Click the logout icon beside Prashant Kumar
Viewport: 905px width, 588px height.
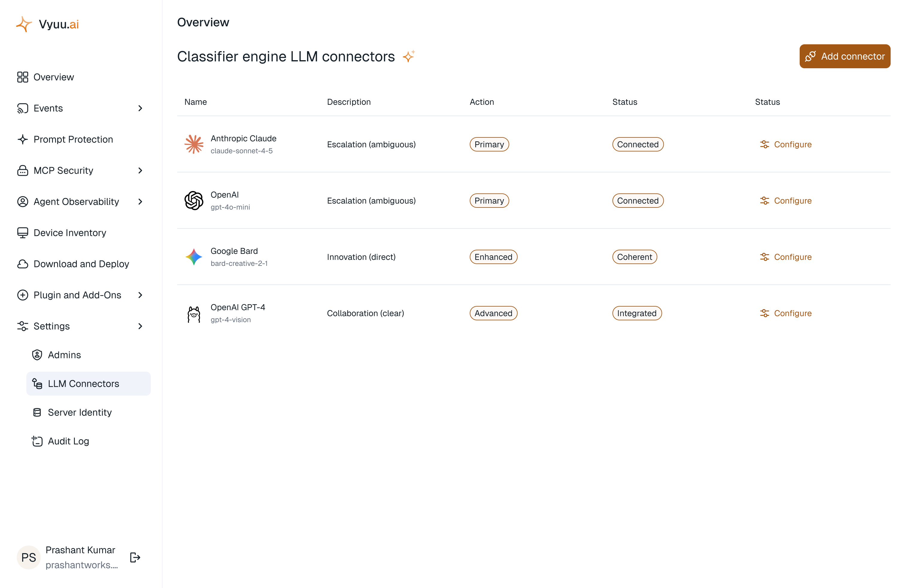(135, 557)
